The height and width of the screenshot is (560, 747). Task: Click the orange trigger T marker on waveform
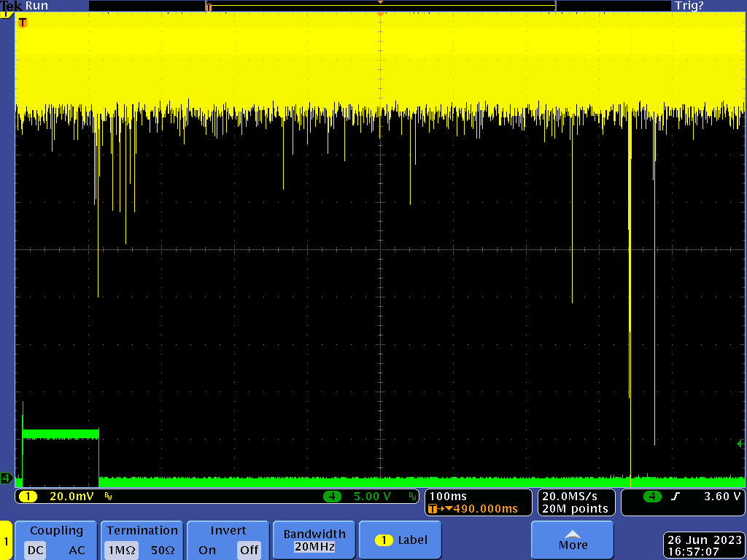[22, 23]
